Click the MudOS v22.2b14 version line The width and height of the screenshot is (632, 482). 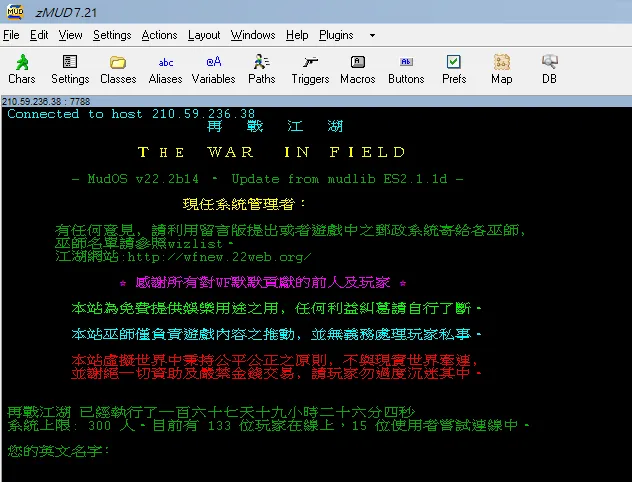267,179
